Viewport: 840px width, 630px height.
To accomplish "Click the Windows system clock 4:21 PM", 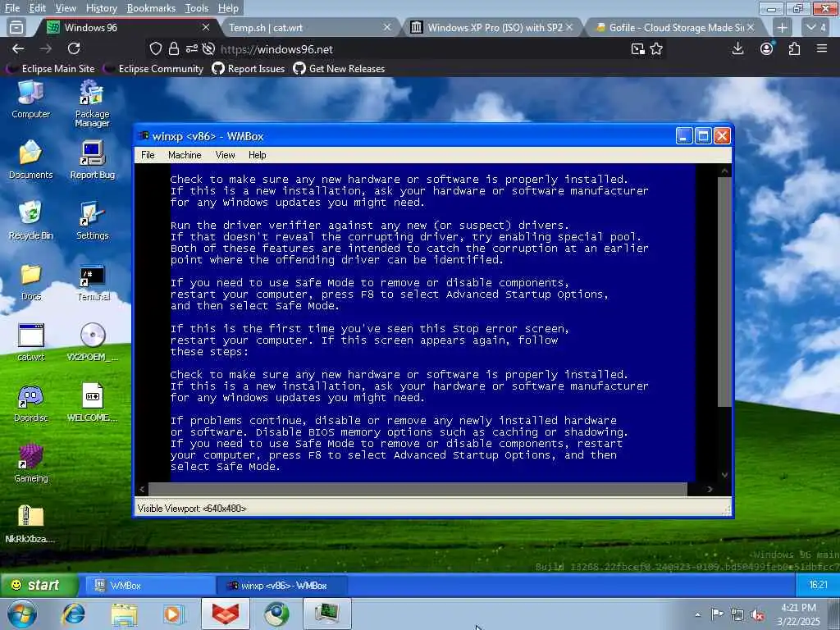I will point(798,614).
